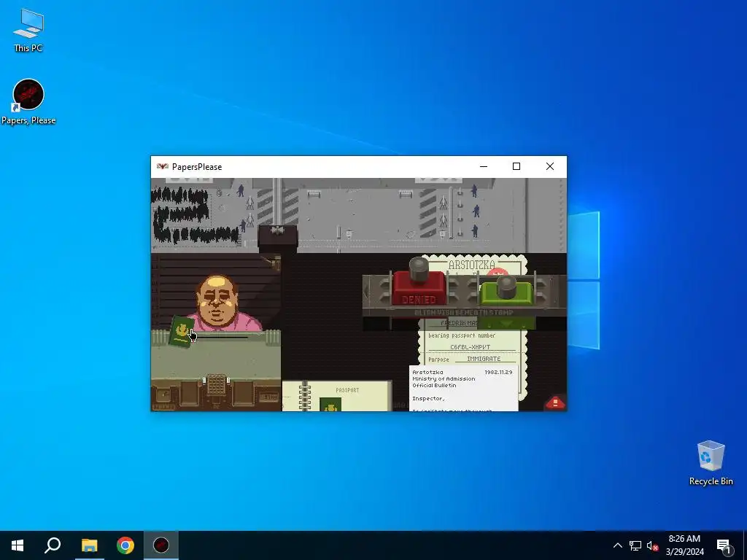The height and width of the screenshot is (560, 747).
Task: Click the 'Purpose' label on the permit
Action: click(x=438, y=359)
